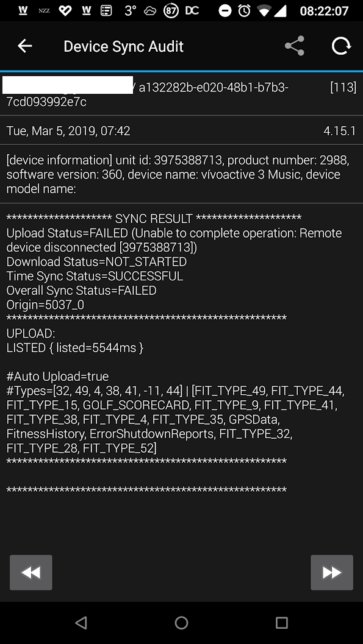This screenshot has width=363, height=644.
Task: Select the device ID row ending 7cd093992e7c
Action: (181, 94)
